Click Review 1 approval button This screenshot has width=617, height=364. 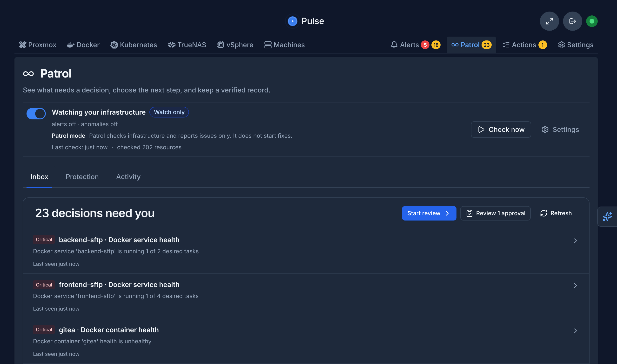point(495,213)
